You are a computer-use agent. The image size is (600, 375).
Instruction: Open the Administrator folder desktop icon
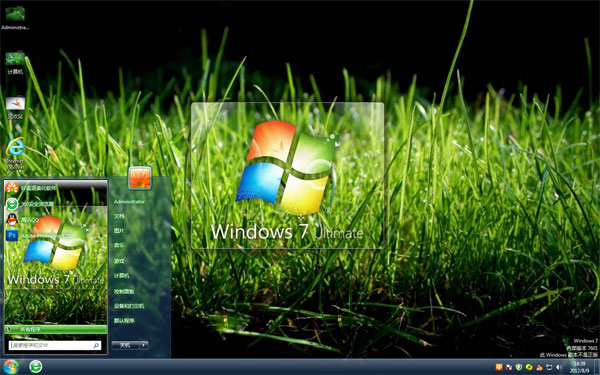(15, 17)
